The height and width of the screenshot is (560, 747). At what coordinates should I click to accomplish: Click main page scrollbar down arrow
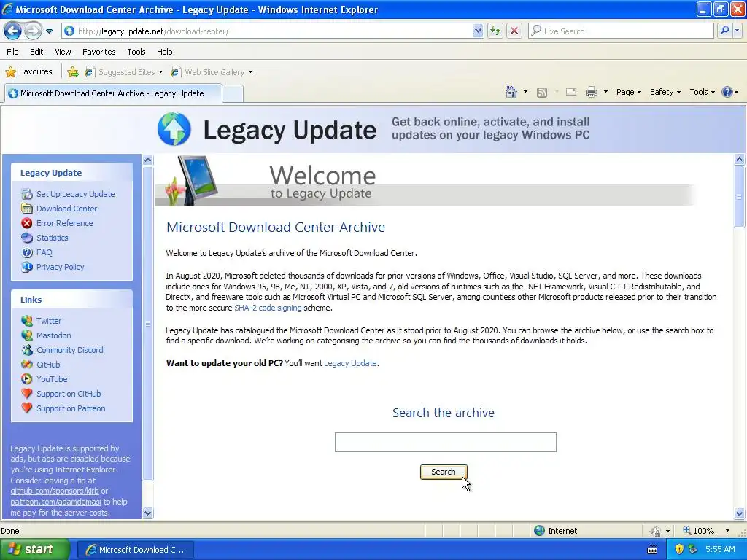coord(740,513)
